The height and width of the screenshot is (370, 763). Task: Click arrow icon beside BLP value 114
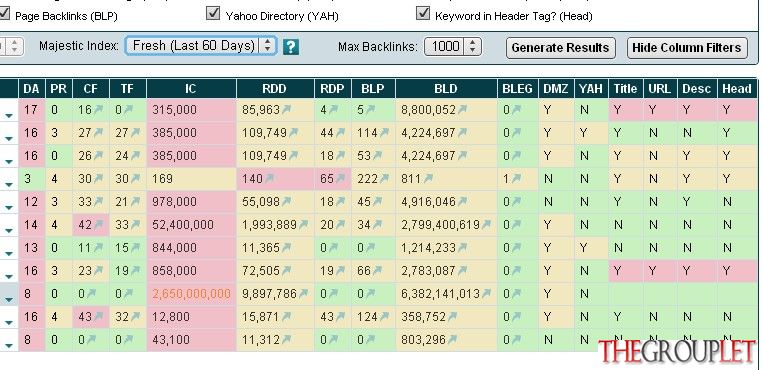click(384, 133)
